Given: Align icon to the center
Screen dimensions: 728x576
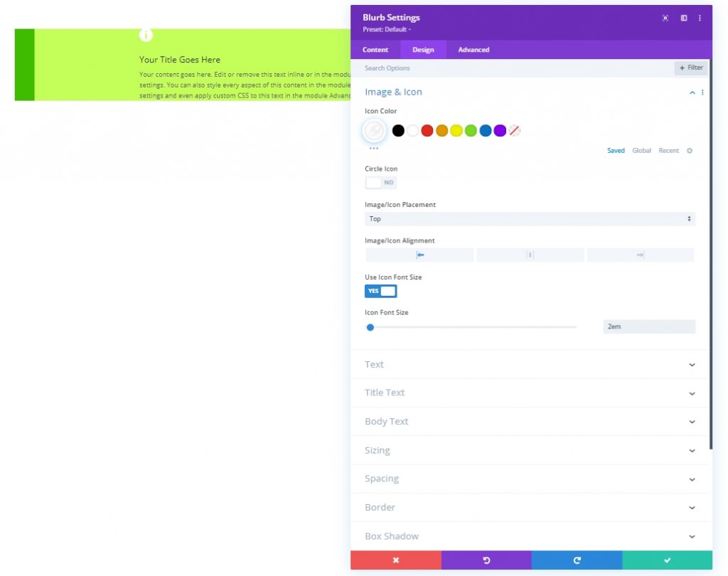Looking at the screenshot, I should [x=530, y=255].
